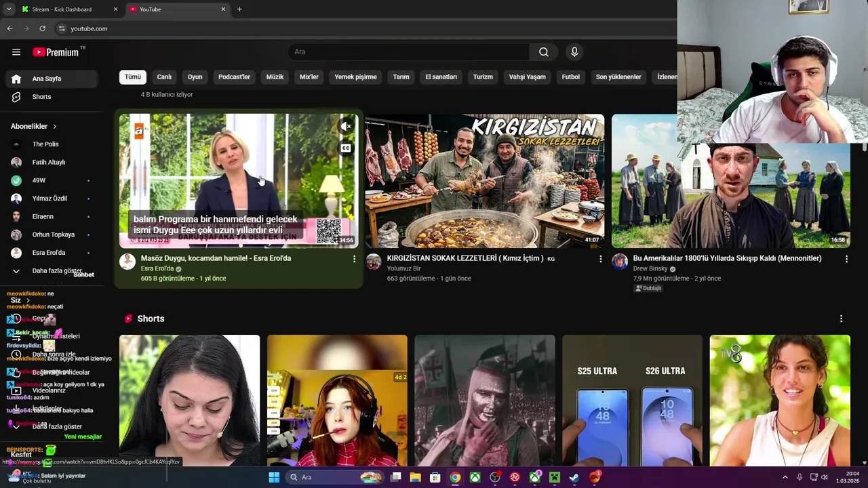This screenshot has width=868, height=488.
Task: Select the Canlı filter chip
Action: pyautogui.click(x=164, y=77)
